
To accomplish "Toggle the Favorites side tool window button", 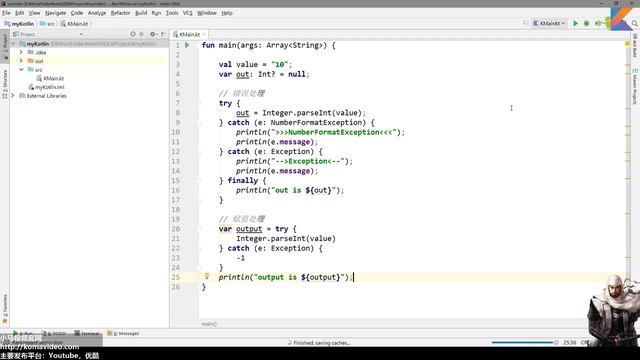I will click(x=5, y=309).
